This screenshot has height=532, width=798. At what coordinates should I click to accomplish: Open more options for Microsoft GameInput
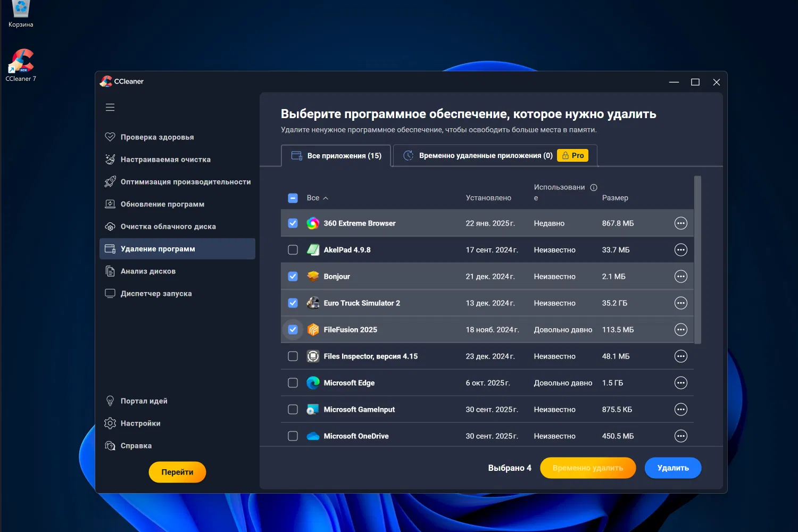tap(681, 410)
